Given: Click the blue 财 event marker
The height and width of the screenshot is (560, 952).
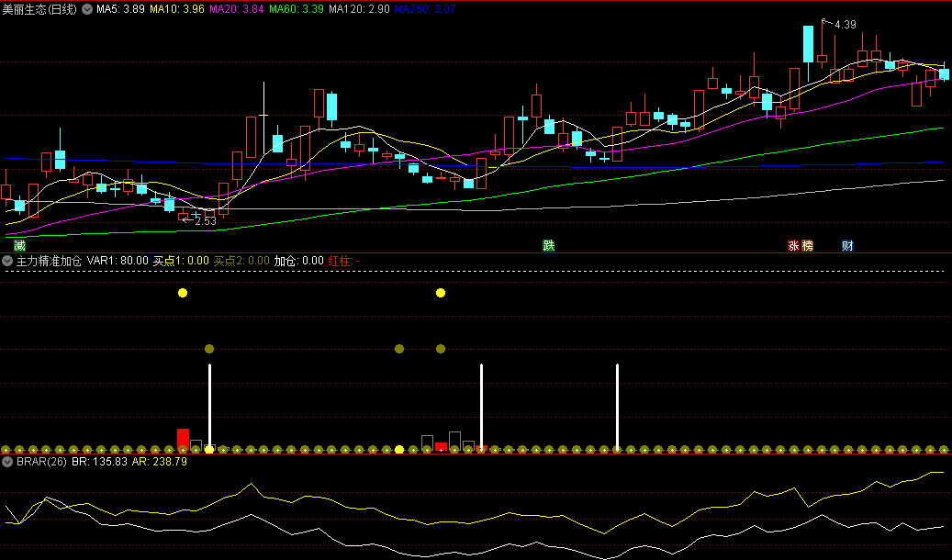Looking at the screenshot, I should [847, 245].
